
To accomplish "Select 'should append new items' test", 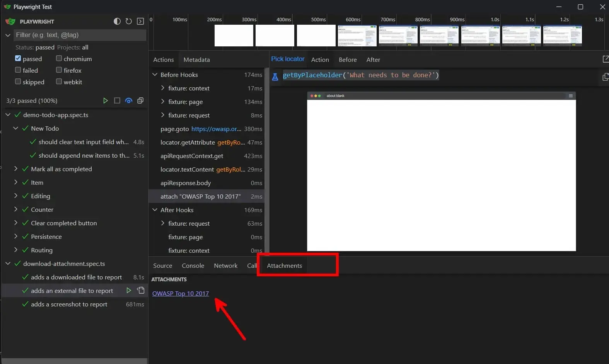I will pyautogui.click(x=74, y=155).
